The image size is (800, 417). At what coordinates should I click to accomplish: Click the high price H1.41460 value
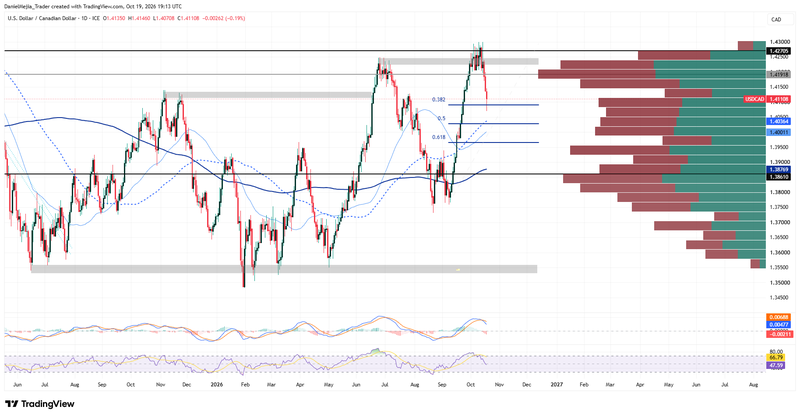point(138,18)
